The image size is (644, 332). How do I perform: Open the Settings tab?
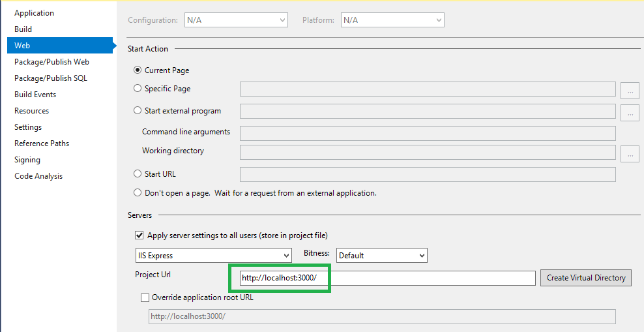28,127
